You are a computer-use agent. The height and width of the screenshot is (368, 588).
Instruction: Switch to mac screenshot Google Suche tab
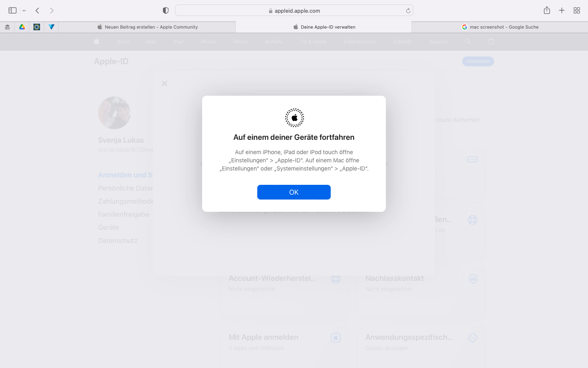[500, 27]
